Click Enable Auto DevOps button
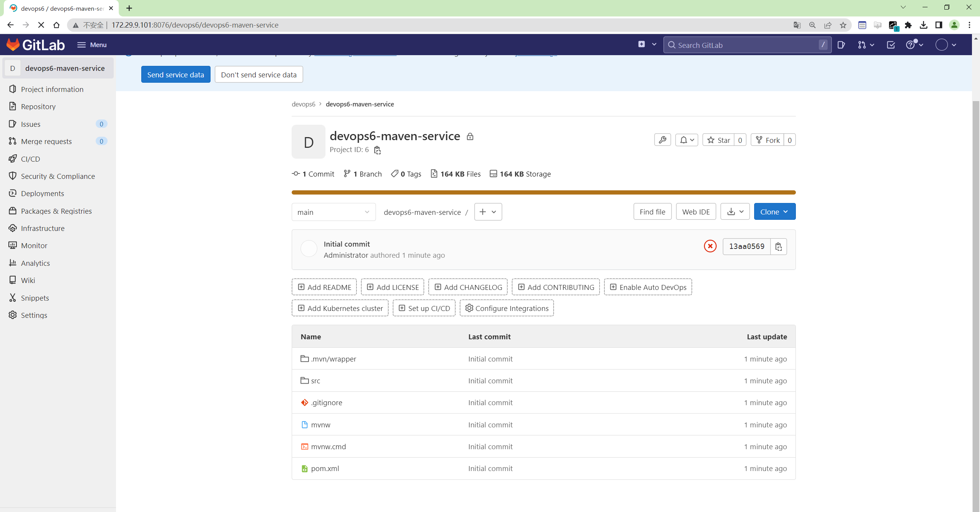 click(648, 287)
